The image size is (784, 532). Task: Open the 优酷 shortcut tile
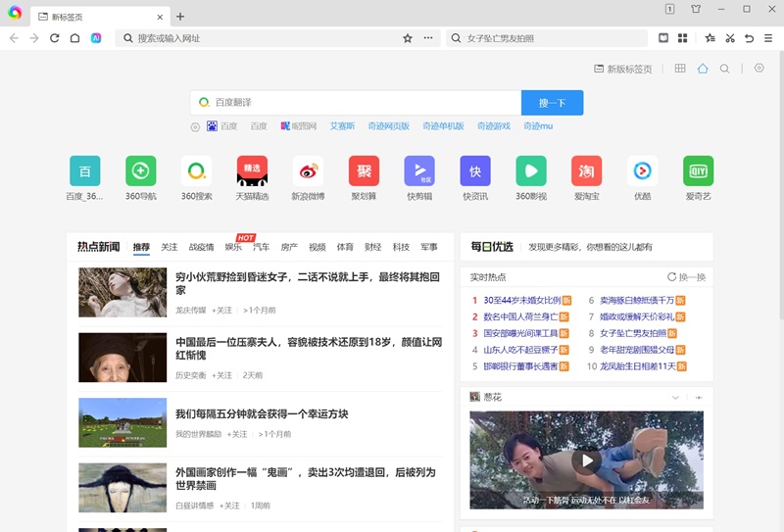click(643, 178)
